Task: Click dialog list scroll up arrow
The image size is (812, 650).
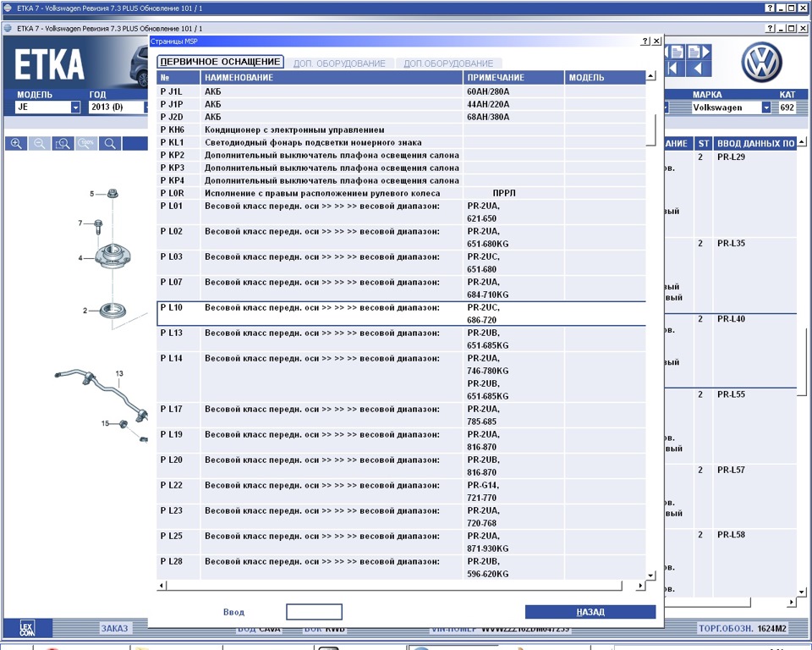Action: [x=651, y=76]
